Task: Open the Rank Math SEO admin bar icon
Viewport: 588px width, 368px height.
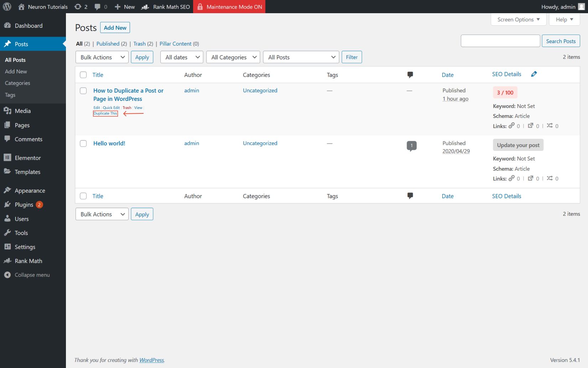Action: (145, 6)
